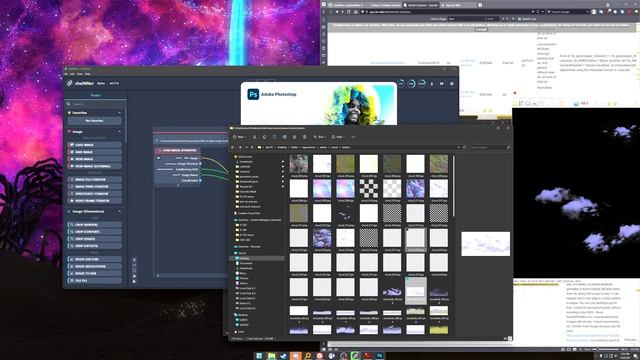
Task: Open chaiNNer File menu
Action: (66, 74)
